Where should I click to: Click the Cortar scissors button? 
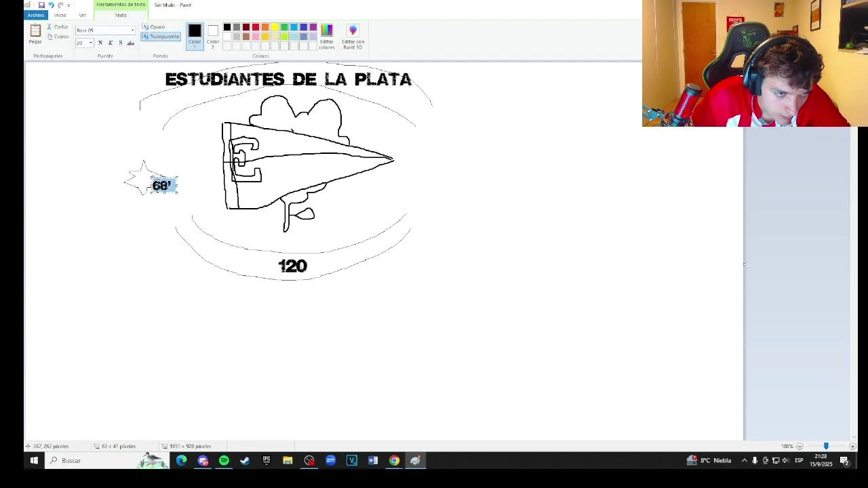coord(58,27)
